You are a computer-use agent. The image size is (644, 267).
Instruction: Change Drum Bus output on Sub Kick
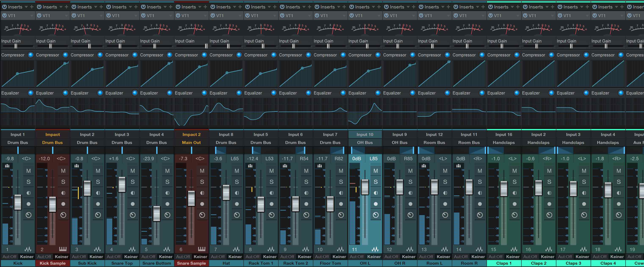pyautogui.click(x=87, y=142)
